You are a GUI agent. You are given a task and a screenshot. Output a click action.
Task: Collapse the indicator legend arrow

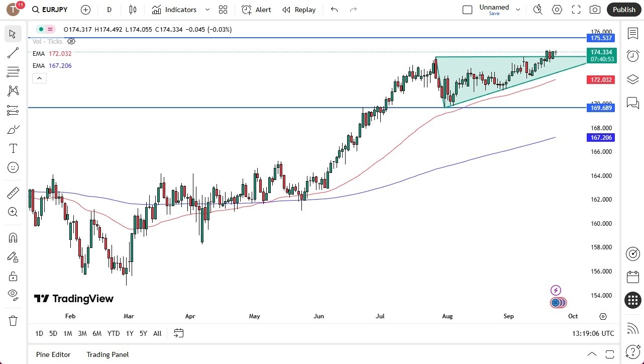pyautogui.click(x=39, y=78)
